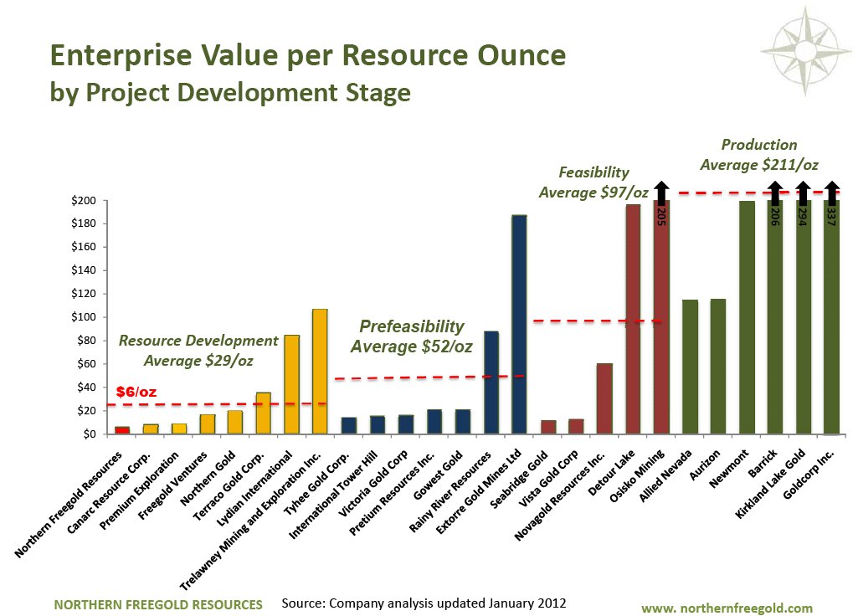Click the Feasibility Average $97/oz label
Screen dimensions: 858x616
pyautogui.click(x=593, y=182)
